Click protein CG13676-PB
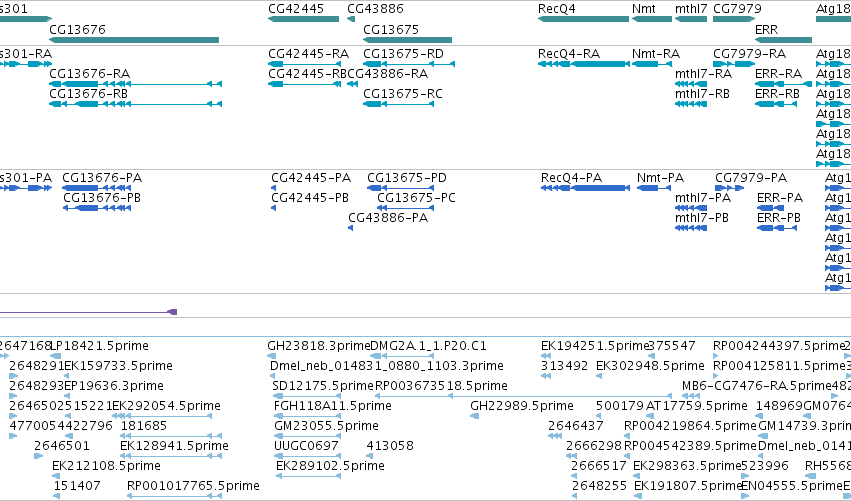This screenshot has width=851, height=501. (x=102, y=198)
